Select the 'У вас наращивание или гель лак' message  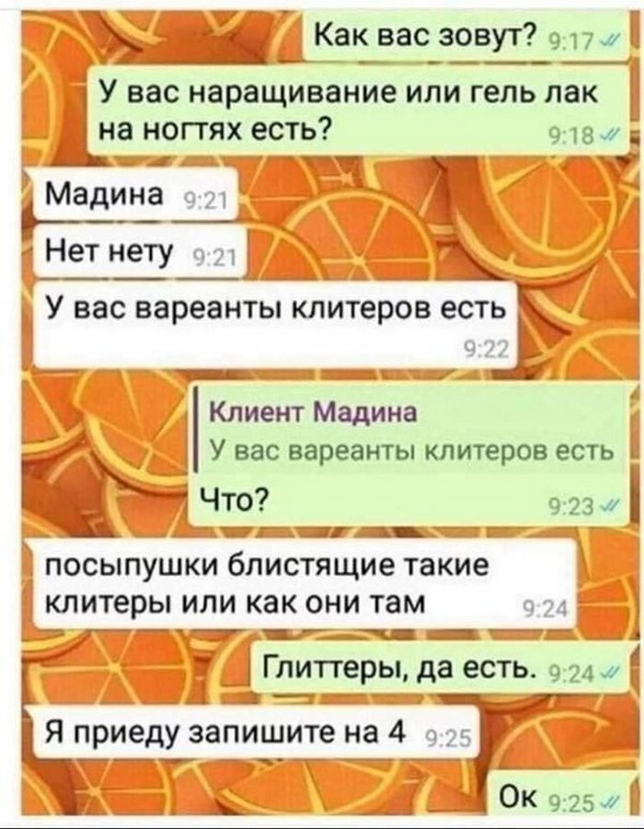click(x=359, y=110)
